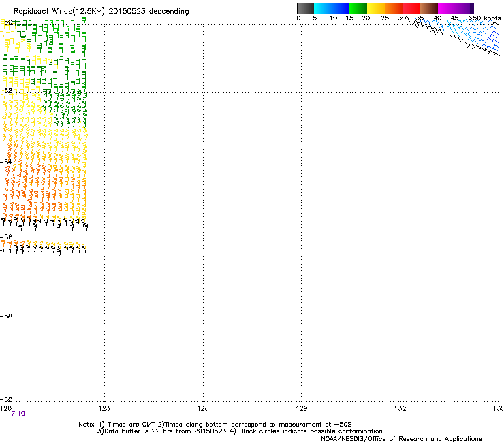This screenshot has width=504, height=443.
Task: Click the latitude label "-60"
Action: (6, 399)
